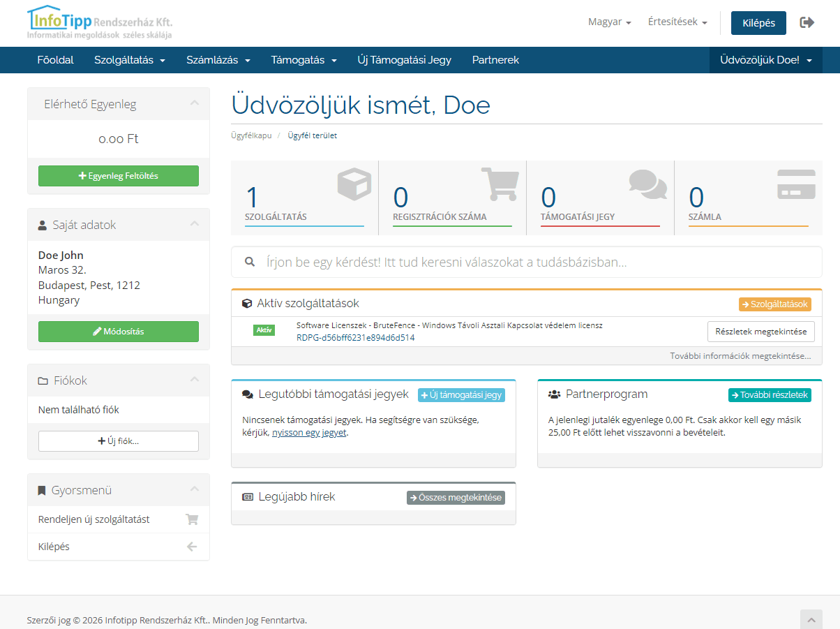Open the Számlázás menu
Screen dimensions: 840x629
(218, 60)
